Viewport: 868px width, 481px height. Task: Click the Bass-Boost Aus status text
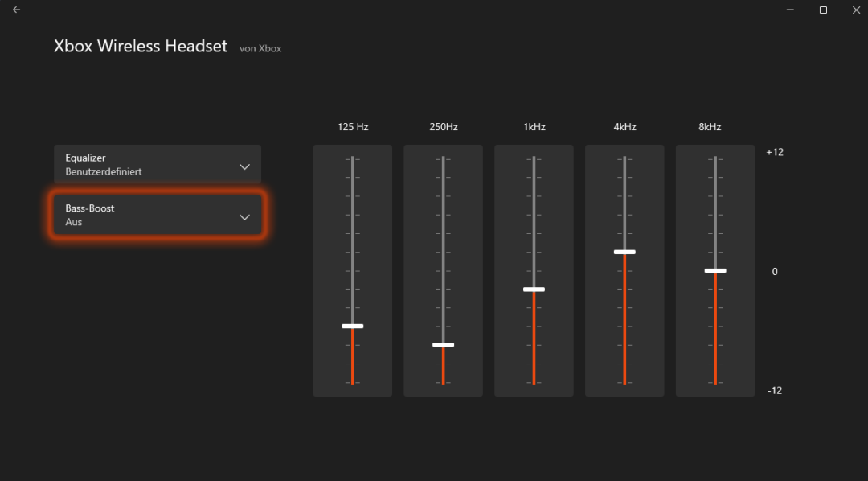[x=72, y=222]
